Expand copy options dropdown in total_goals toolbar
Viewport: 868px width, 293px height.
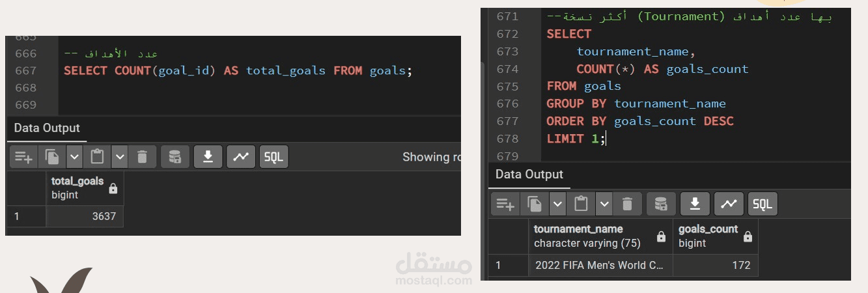tap(74, 157)
